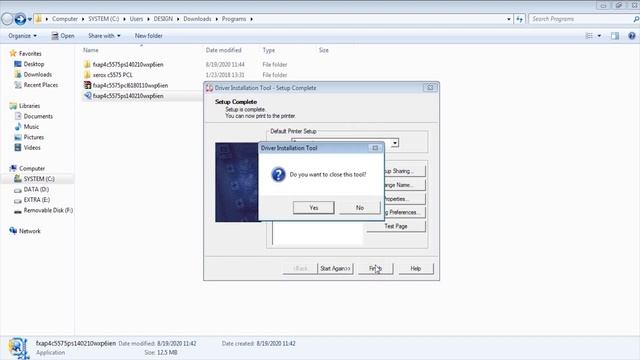
Task: Click the Change Name button
Action: [x=404, y=185]
